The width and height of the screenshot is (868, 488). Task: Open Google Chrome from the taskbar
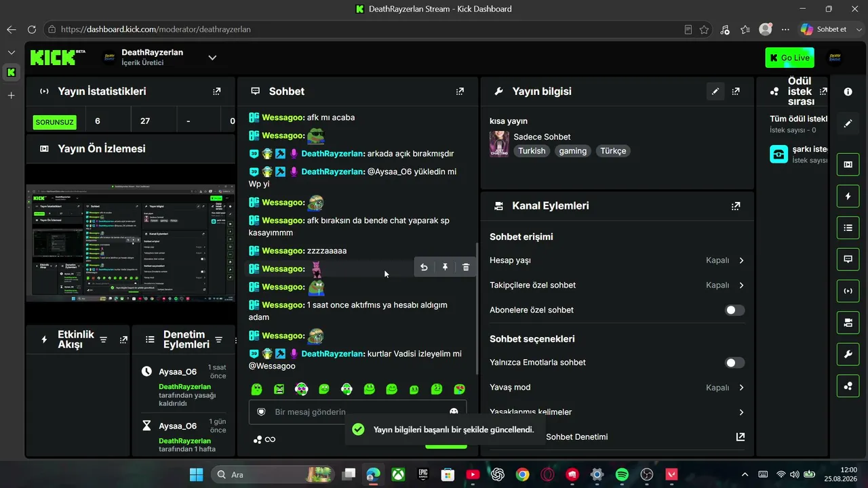[x=522, y=474]
